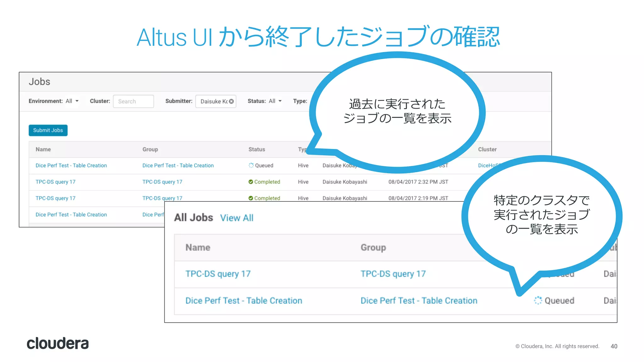Screen dimensions: 644x362
Task: Open TPC-DS query 17 group in All Jobs
Action: point(393,274)
